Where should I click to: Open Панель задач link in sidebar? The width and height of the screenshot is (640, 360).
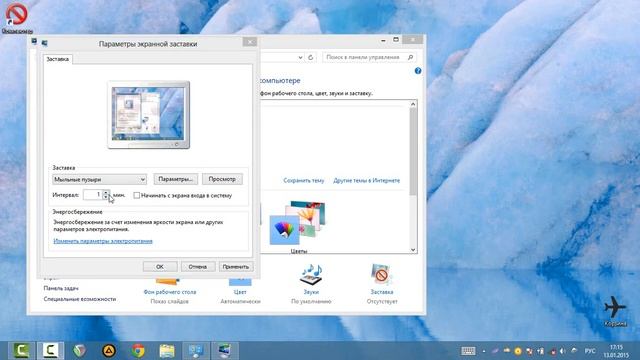click(x=61, y=288)
